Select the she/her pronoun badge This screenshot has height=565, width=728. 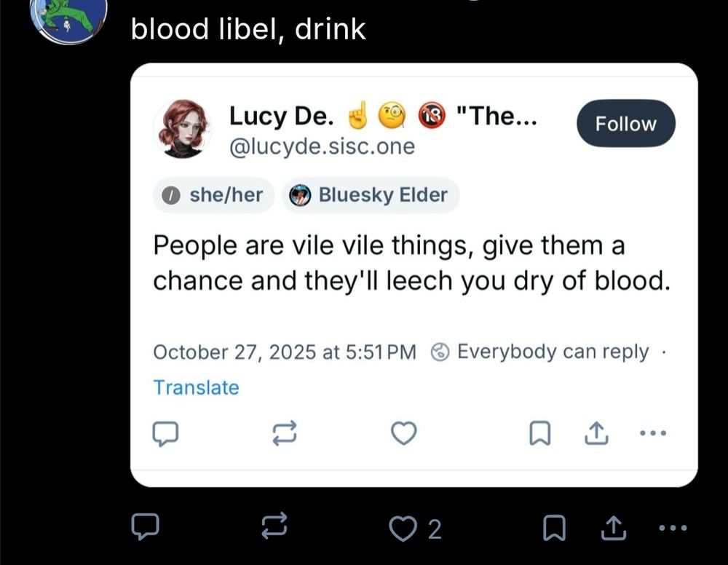(213, 195)
